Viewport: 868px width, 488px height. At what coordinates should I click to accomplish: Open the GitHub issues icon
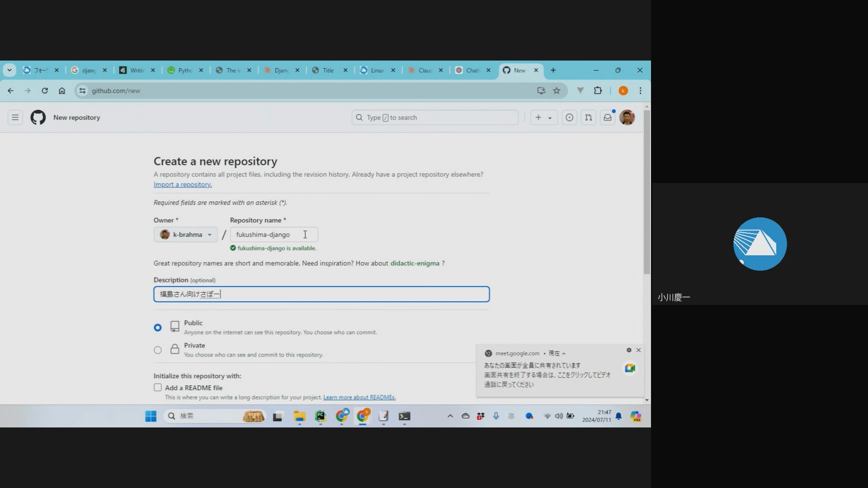569,117
